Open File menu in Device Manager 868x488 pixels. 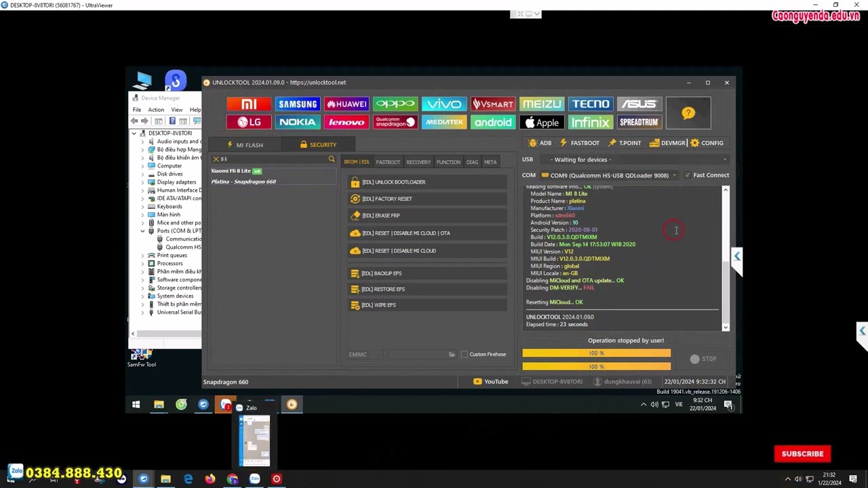[137, 110]
